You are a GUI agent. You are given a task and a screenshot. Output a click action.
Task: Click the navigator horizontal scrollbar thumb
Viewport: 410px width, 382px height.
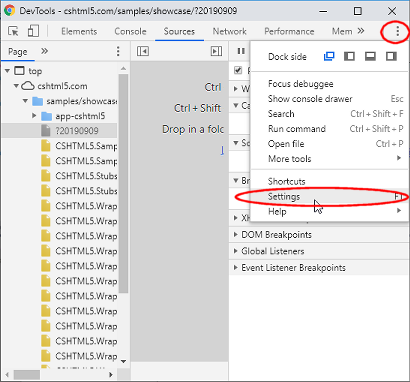pos(26,375)
